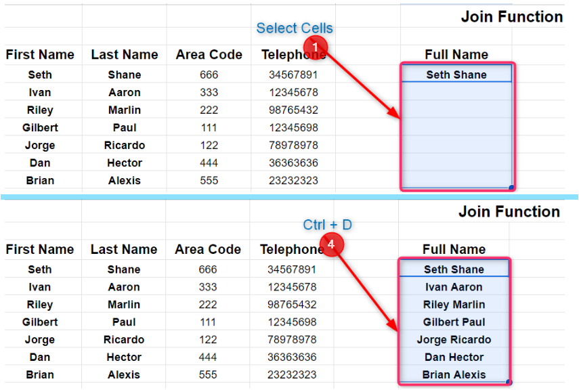Select first name 'Gilbert' in the lower table
The height and width of the screenshot is (392, 579).
click(40, 322)
